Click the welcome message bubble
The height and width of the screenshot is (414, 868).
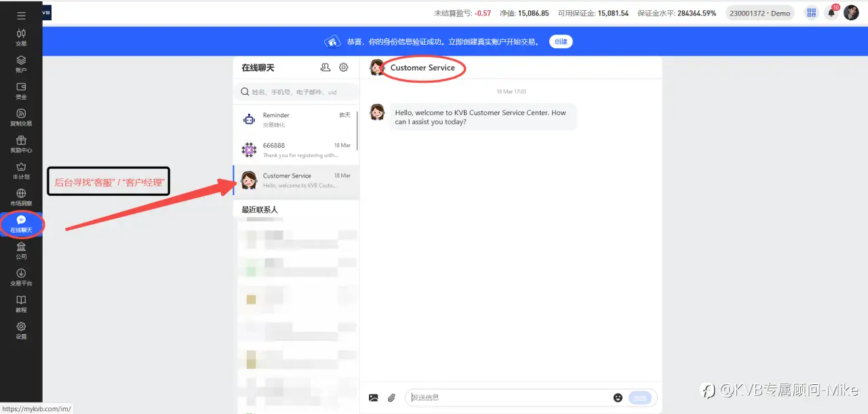[482, 117]
